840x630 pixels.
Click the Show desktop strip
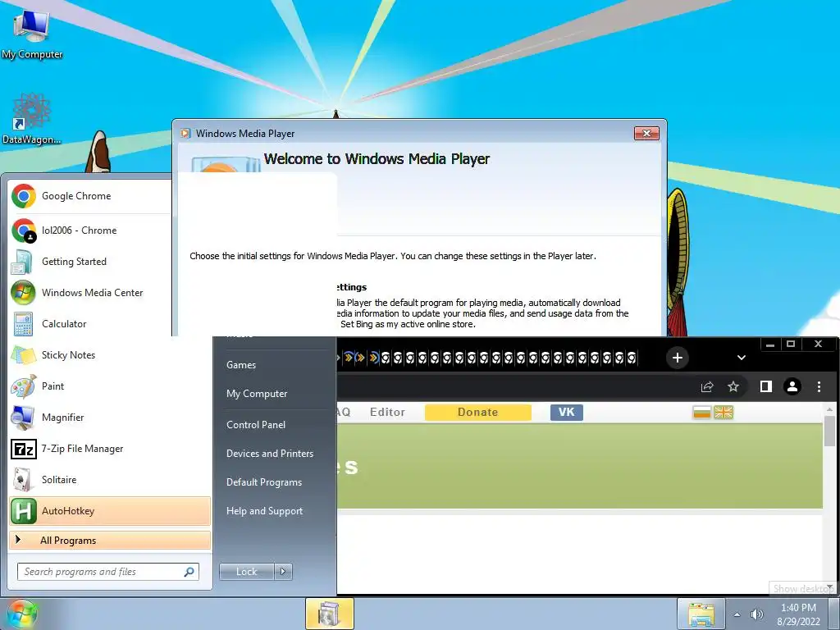click(x=836, y=614)
